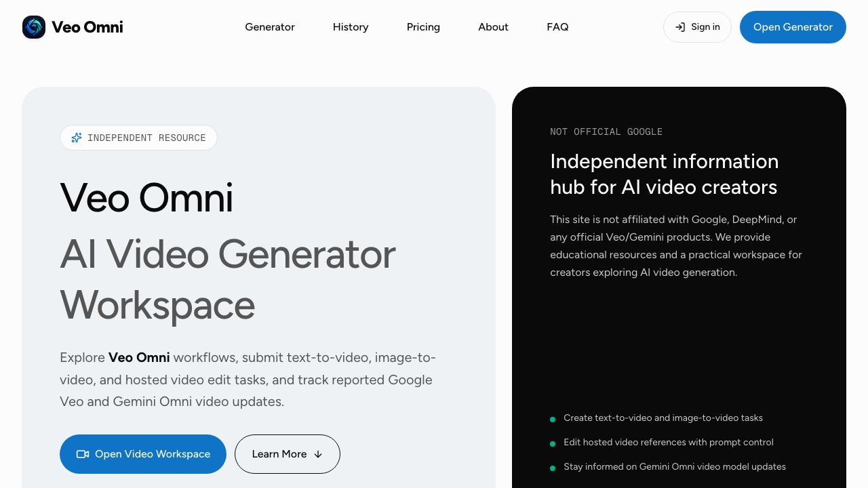Click the down arrow icon on Learn More
868x488 pixels.
pos(318,454)
